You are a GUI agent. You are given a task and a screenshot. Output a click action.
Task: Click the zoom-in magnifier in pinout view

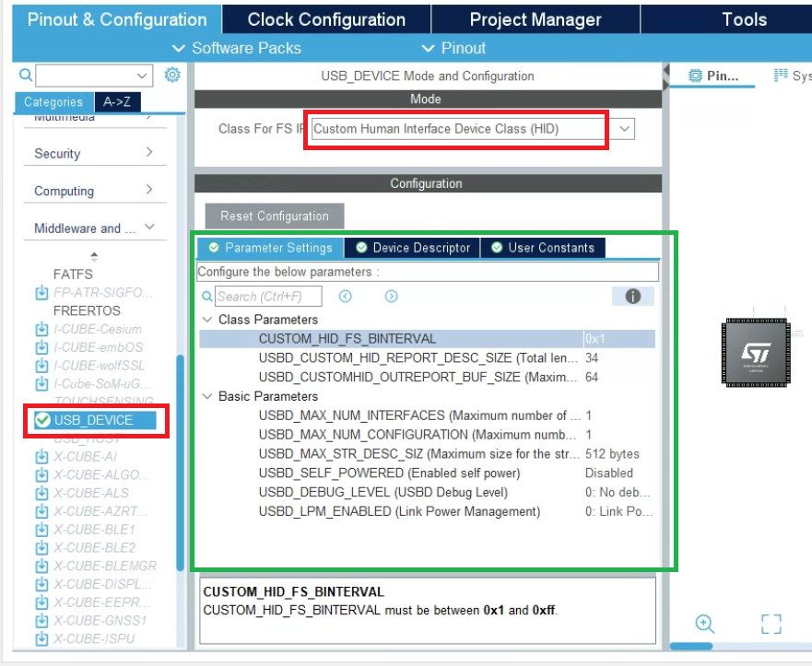705,624
